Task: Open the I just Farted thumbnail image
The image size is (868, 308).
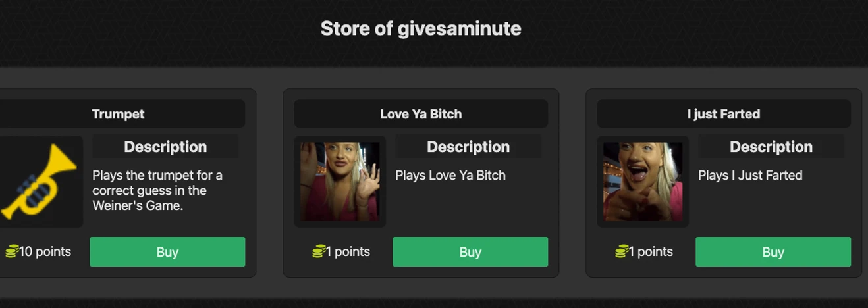Action: click(x=643, y=182)
